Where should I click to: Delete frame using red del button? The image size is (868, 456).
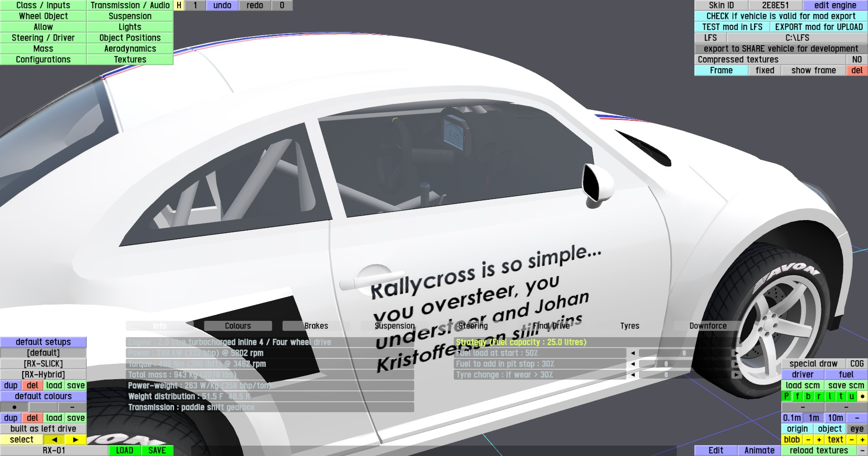tap(857, 71)
